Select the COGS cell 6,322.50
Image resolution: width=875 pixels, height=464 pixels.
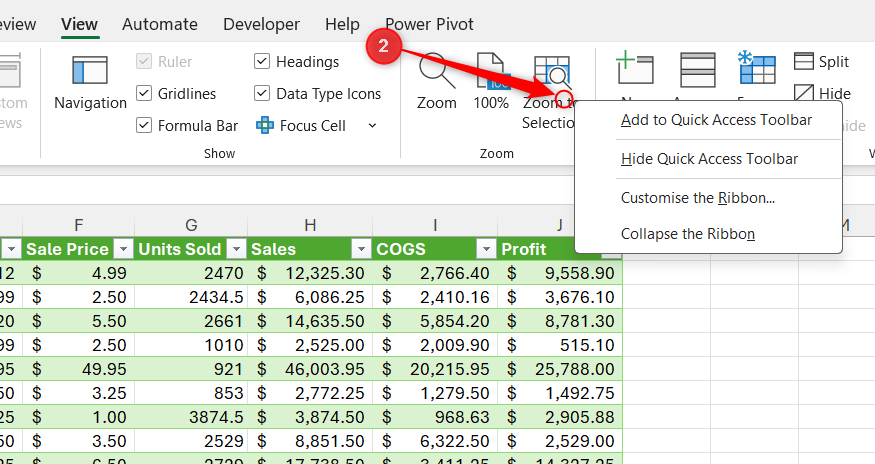(435, 441)
